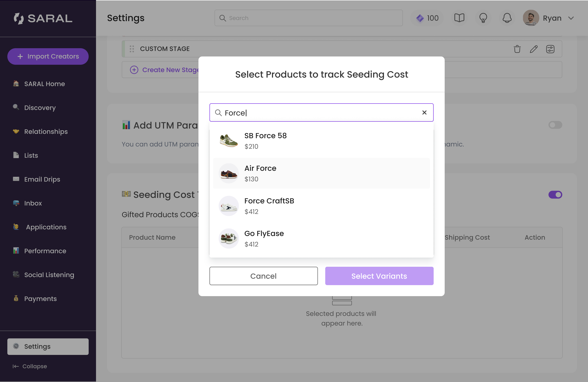The width and height of the screenshot is (588, 382).
Task: Click the magnifier icon in top Search bar
Action: click(223, 18)
